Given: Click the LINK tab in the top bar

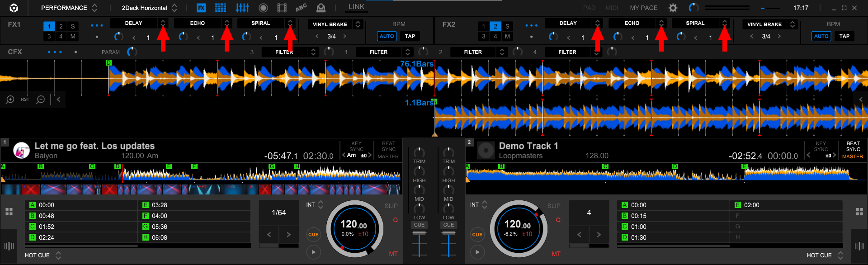Looking at the screenshot, I should [x=356, y=7].
